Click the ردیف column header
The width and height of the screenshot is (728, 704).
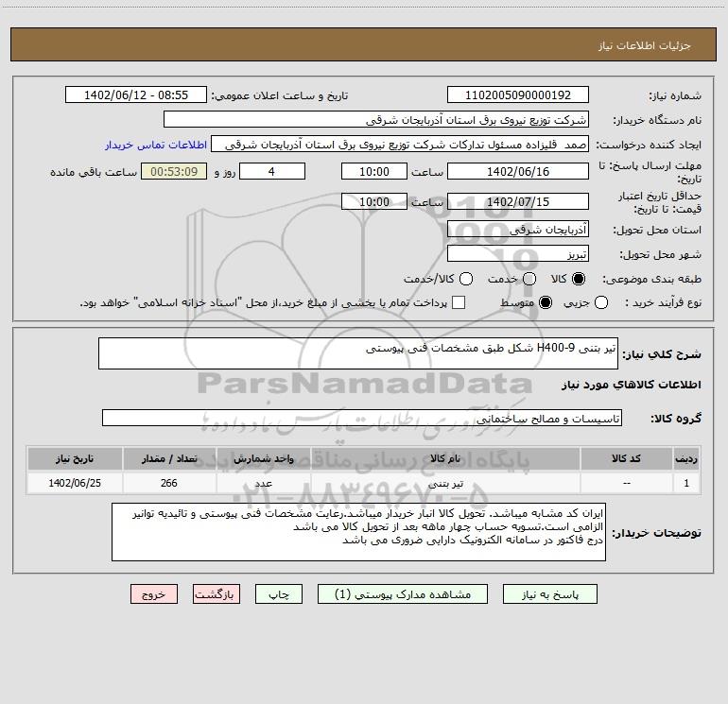pos(686,459)
